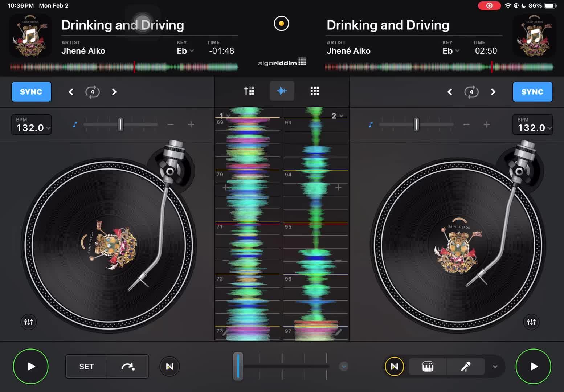The height and width of the screenshot is (392, 564).
Task: Expand the right deck tools chevron
Action: tap(495, 367)
